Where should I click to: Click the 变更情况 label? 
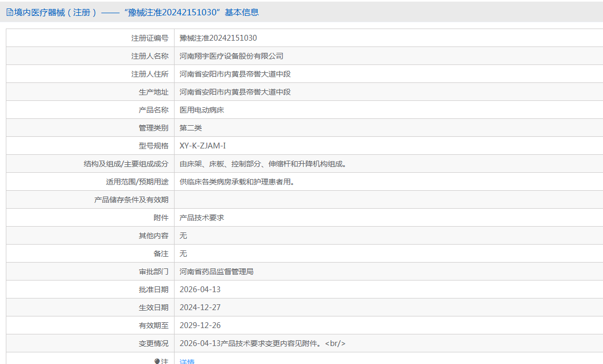[x=153, y=343]
